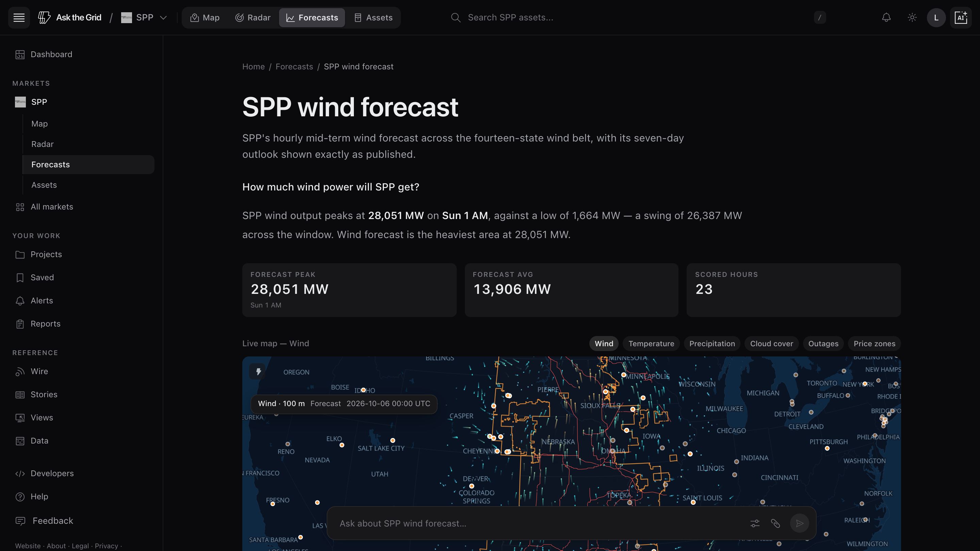Open the SPP market dropdown
Viewport: 980px width, 551px height.
click(144, 17)
